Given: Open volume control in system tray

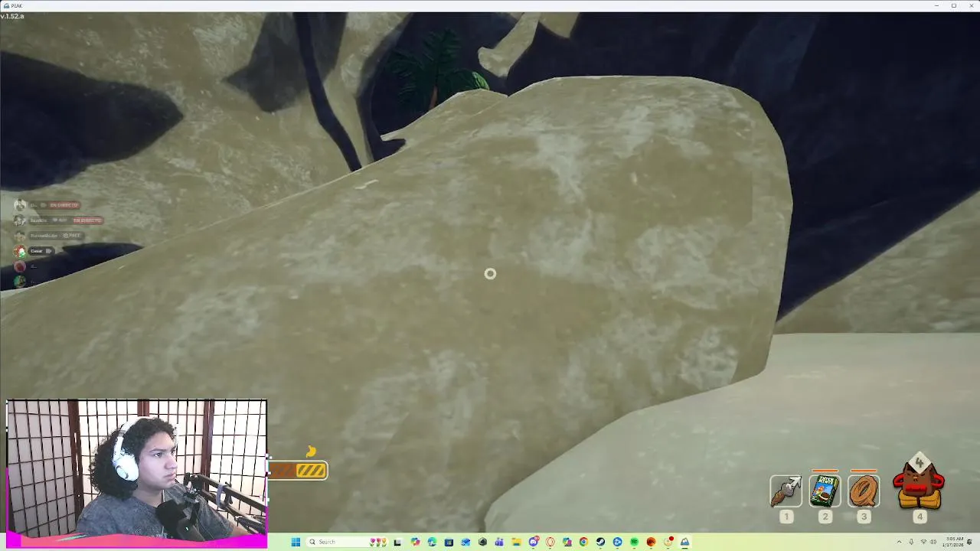Looking at the screenshot, I should (933, 542).
